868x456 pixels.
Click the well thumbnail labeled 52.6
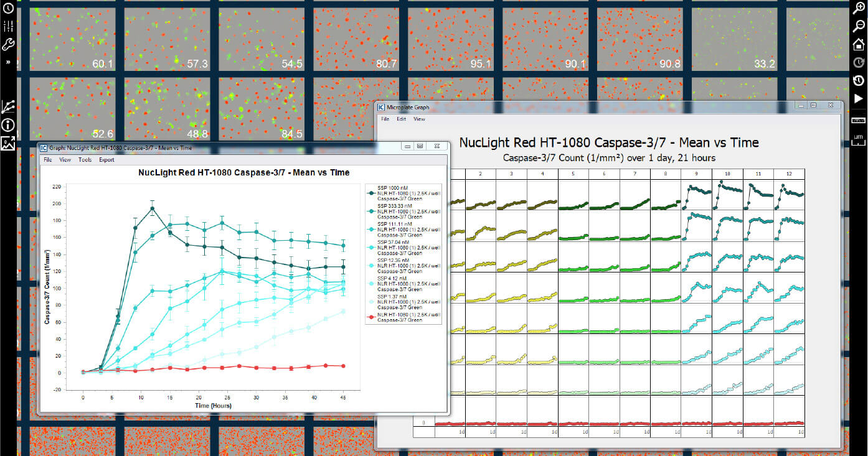pyautogui.click(x=72, y=109)
